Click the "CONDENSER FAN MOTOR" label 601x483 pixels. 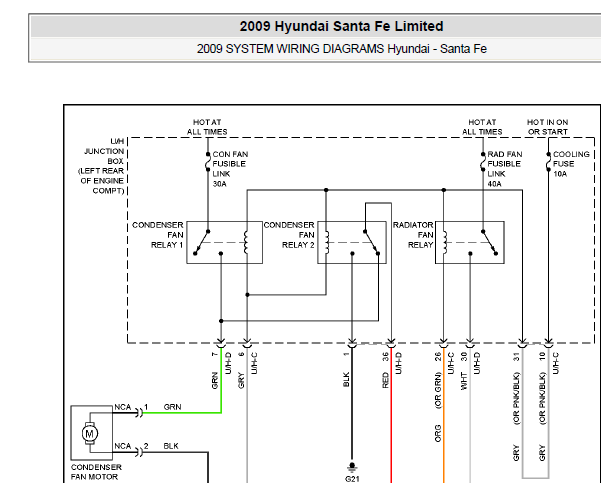pos(96,472)
